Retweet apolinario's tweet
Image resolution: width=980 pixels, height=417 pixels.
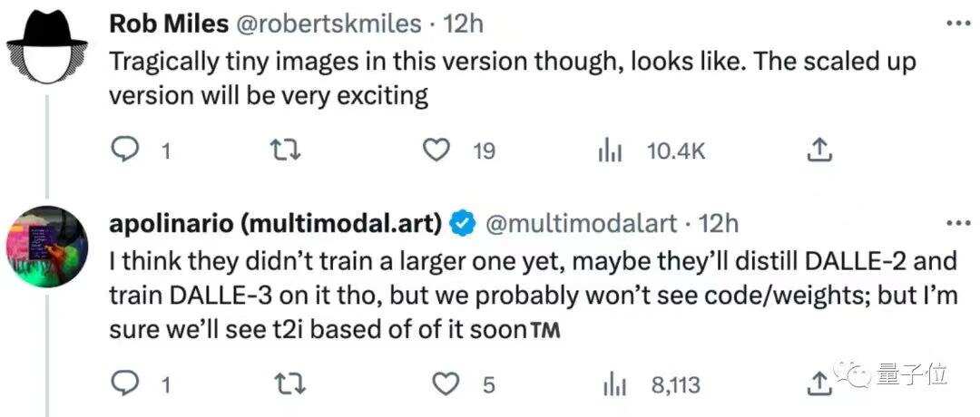(x=288, y=385)
